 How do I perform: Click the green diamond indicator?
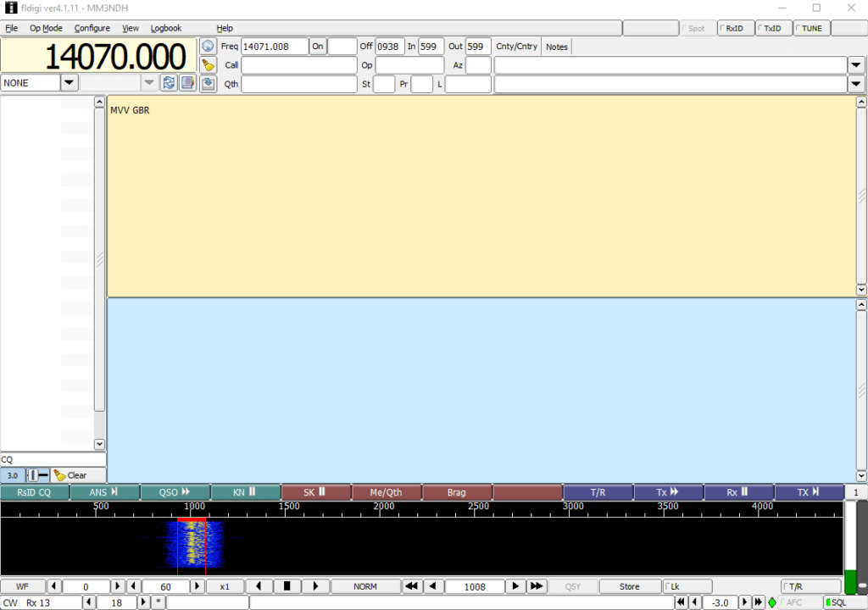[x=772, y=602]
